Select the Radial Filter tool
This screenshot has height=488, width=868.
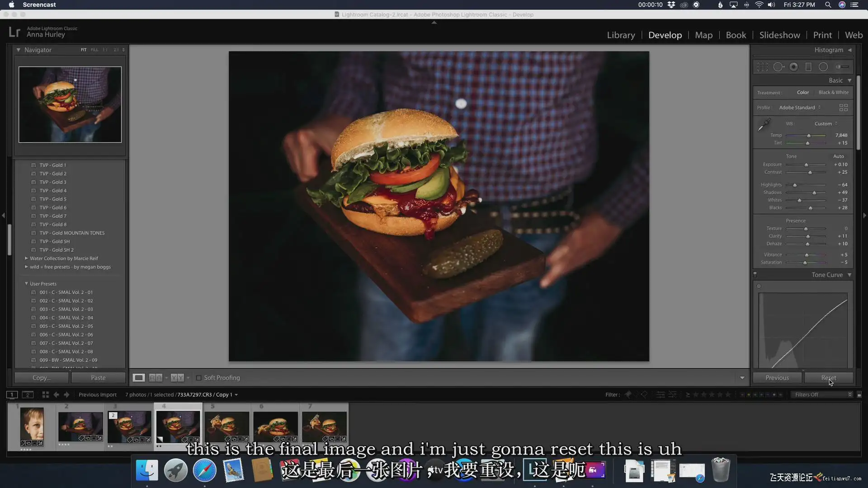click(x=823, y=67)
